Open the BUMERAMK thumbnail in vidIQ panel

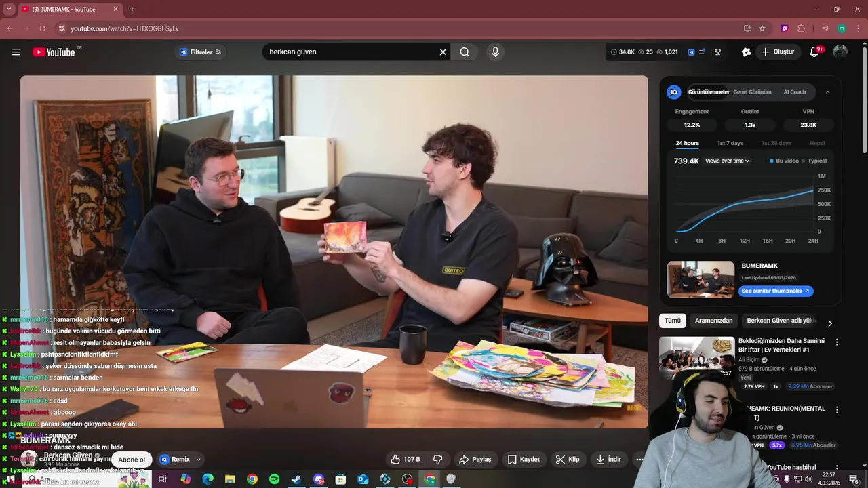coord(701,279)
